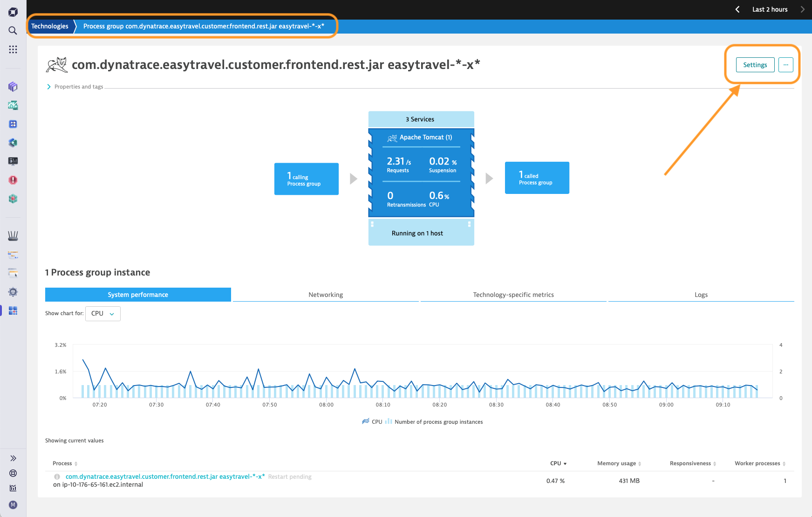Click the more options ellipsis beside Settings
The width and height of the screenshot is (812, 517).
click(x=785, y=65)
